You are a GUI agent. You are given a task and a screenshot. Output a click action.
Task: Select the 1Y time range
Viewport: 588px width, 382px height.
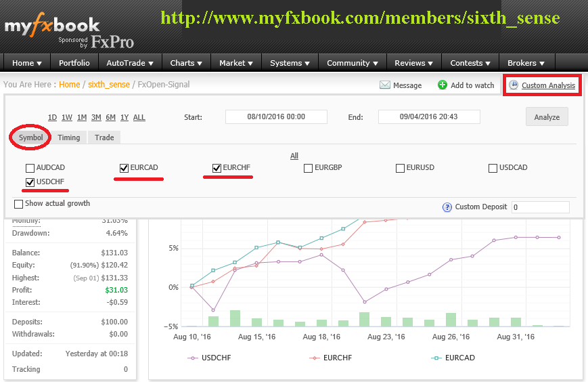125,117
